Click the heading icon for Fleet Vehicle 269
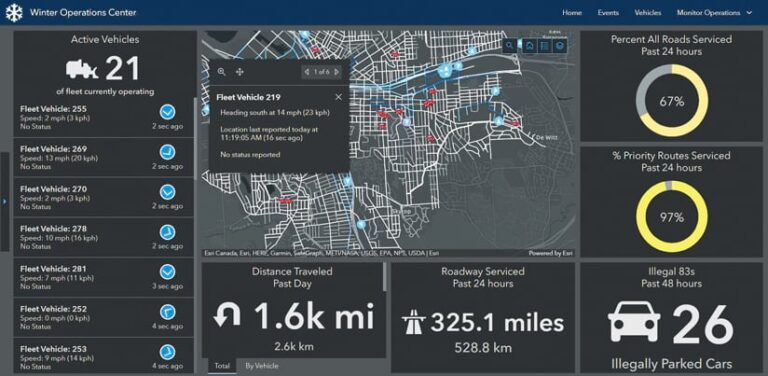 [x=168, y=152]
